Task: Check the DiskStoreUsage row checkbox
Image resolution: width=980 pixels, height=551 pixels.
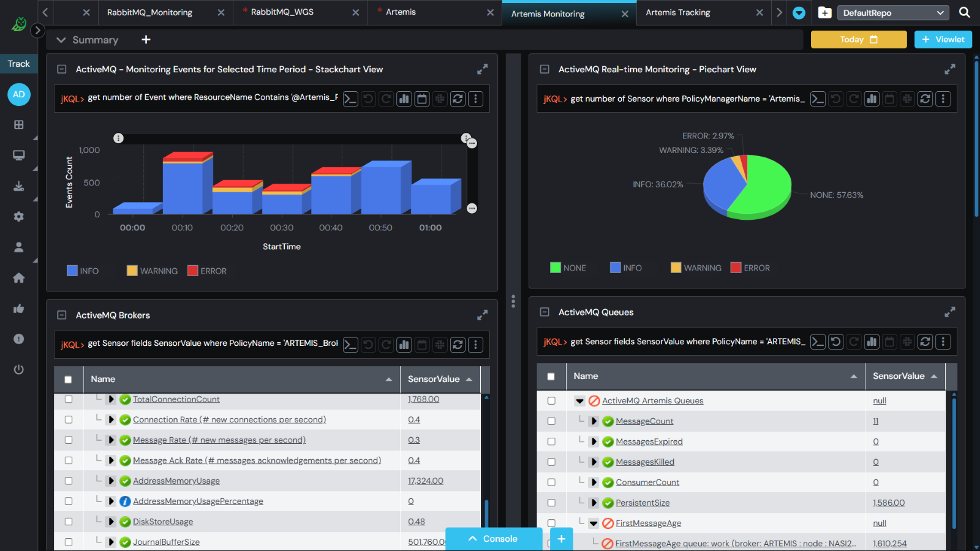Action: tap(69, 522)
